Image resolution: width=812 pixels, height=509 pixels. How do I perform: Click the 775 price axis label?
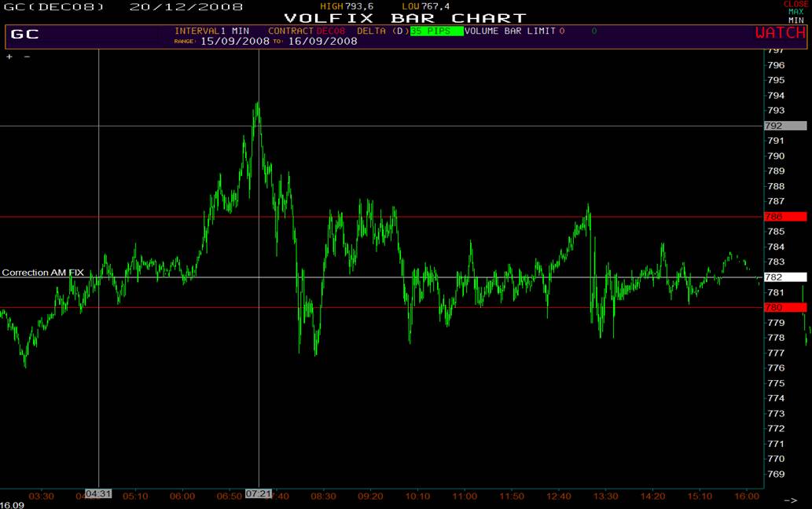click(777, 383)
